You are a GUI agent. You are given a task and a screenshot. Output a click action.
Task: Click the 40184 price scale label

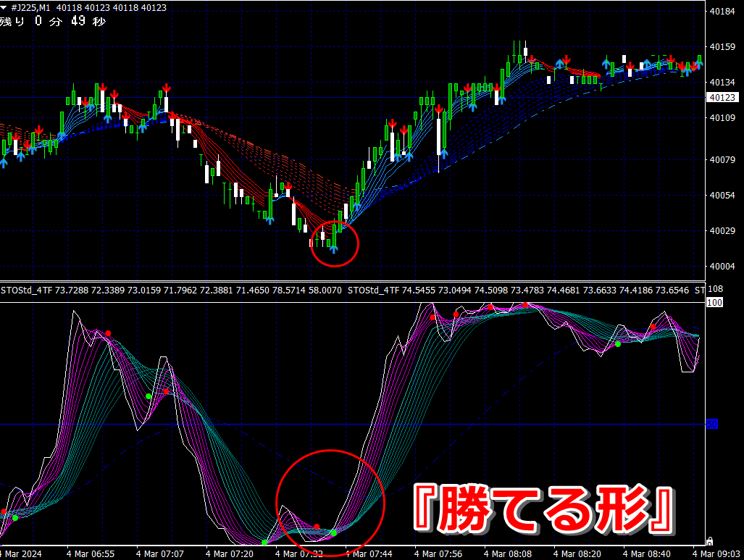tap(722, 12)
